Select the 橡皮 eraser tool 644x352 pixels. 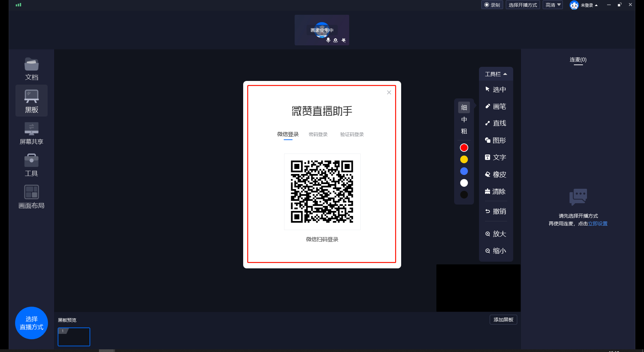pos(496,174)
